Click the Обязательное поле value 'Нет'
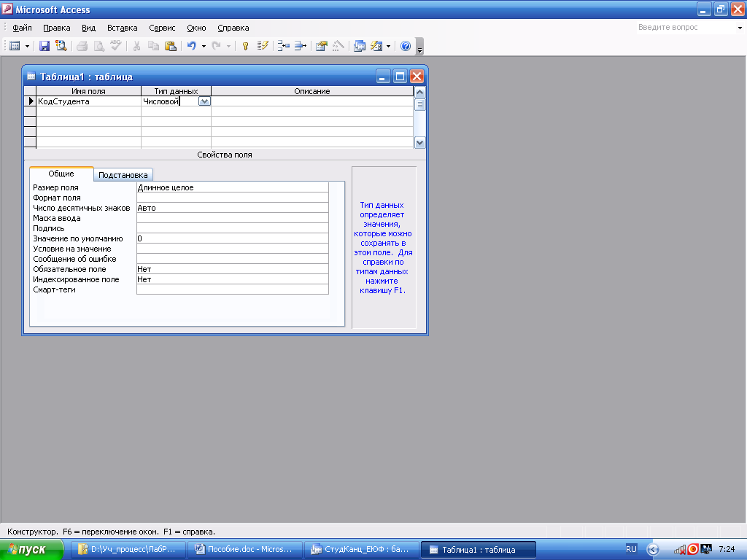 (x=233, y=269)
